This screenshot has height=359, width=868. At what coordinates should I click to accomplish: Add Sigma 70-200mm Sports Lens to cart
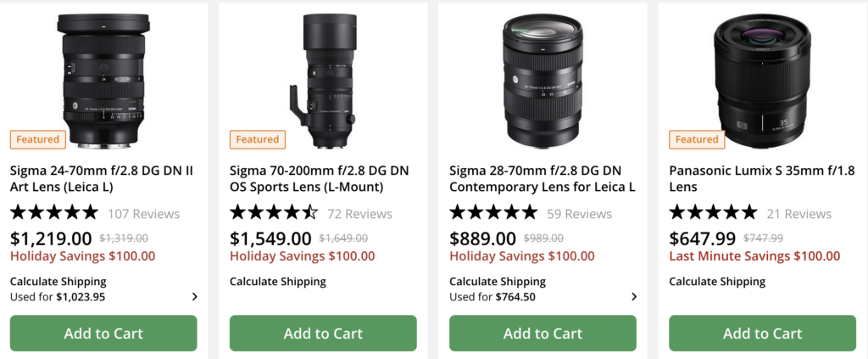point(323,334)
